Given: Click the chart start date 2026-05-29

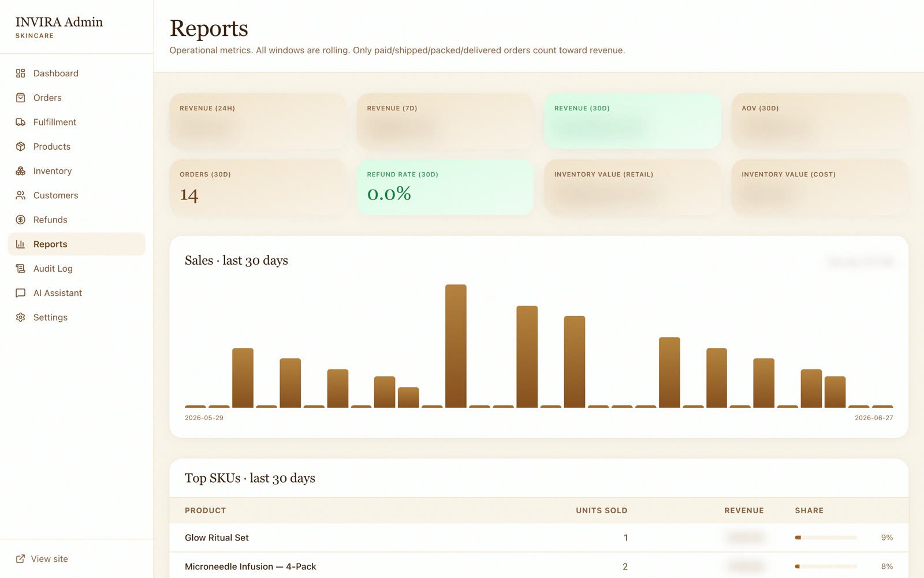Looking at the screenshot, I should [204, 418].
